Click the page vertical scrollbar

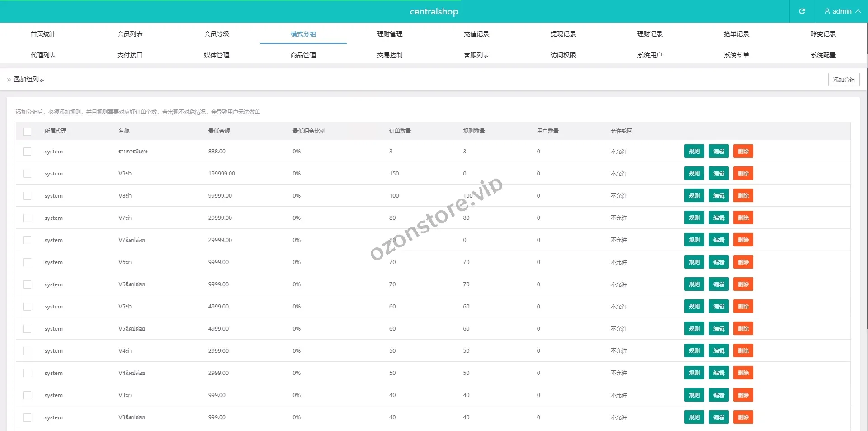pos(866,181)
